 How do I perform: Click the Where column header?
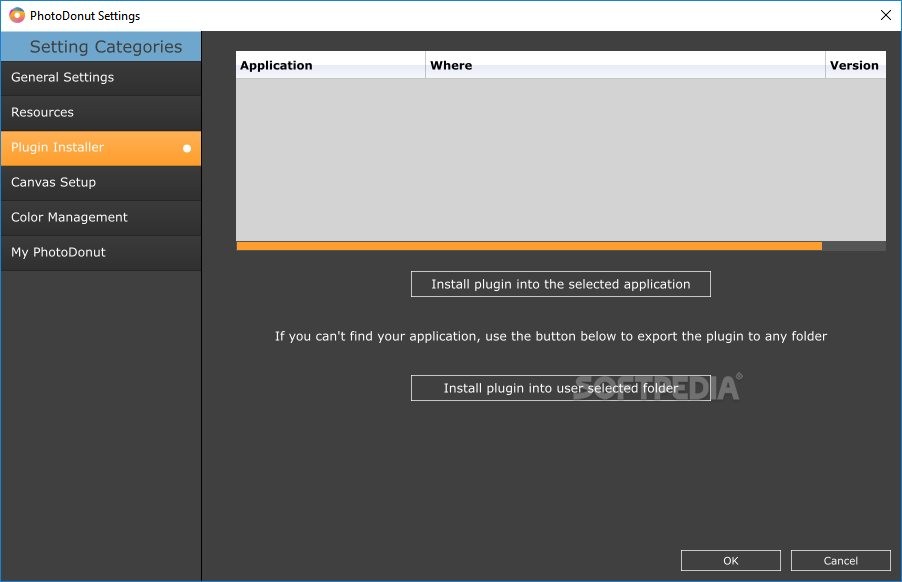click(x=625, y=65)
